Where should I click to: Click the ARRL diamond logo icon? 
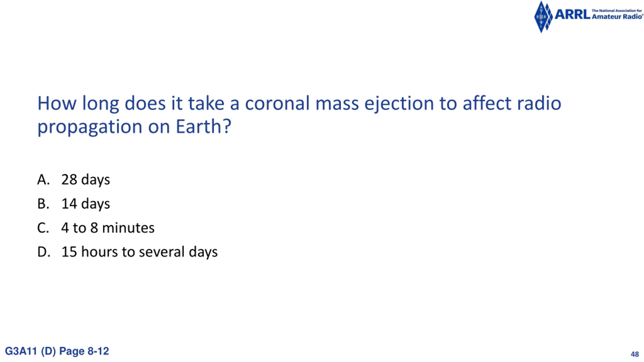pos(543,17)
